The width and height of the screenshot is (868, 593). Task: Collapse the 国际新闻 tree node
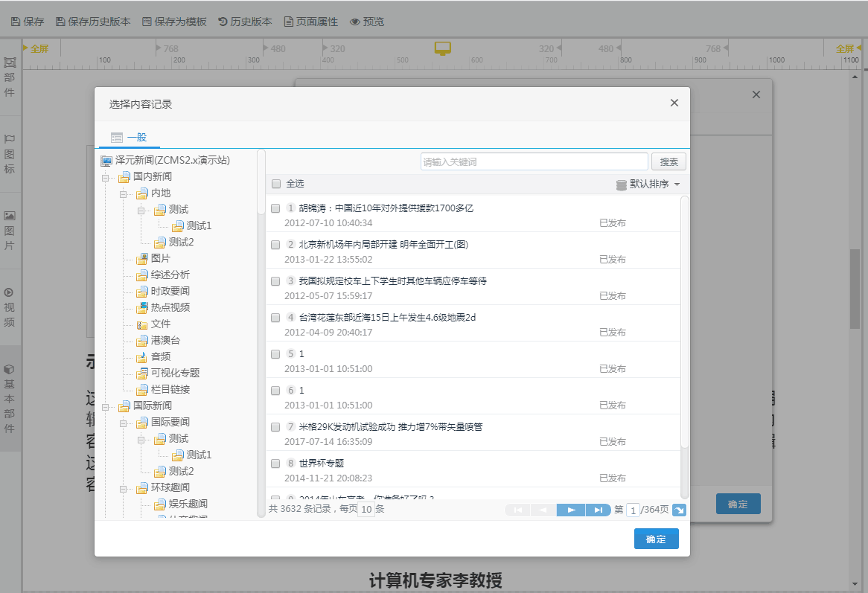[x=106, y=406]
